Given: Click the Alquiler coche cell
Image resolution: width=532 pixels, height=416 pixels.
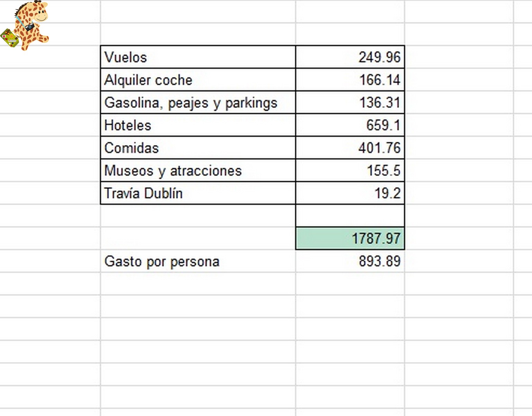Looking at the screenshot, I should tap(198, 80).
